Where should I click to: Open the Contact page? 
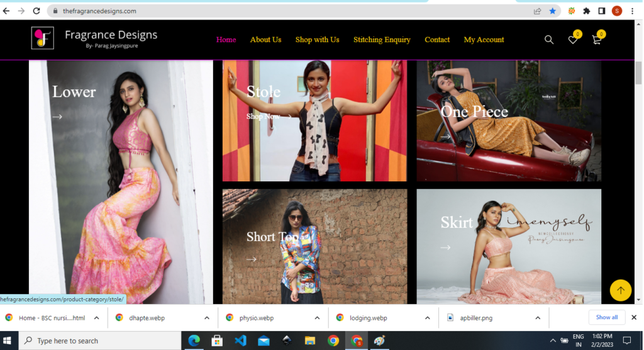coord(437,40)
